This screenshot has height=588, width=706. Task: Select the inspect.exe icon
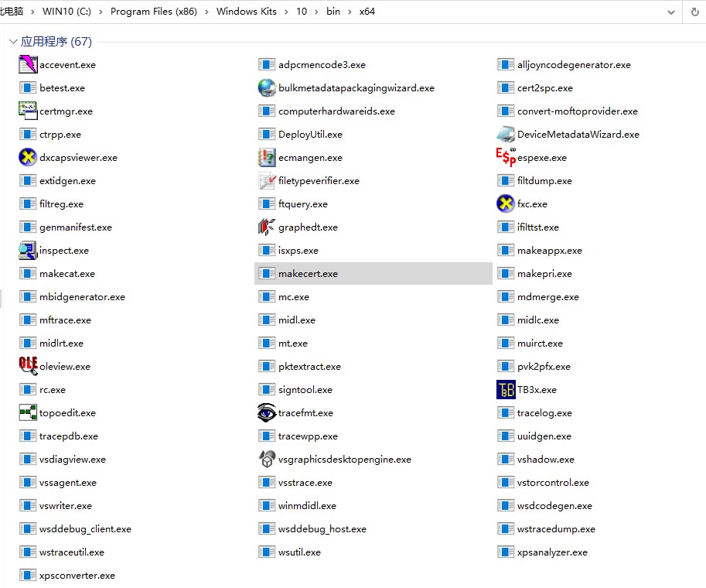[28, 251]
